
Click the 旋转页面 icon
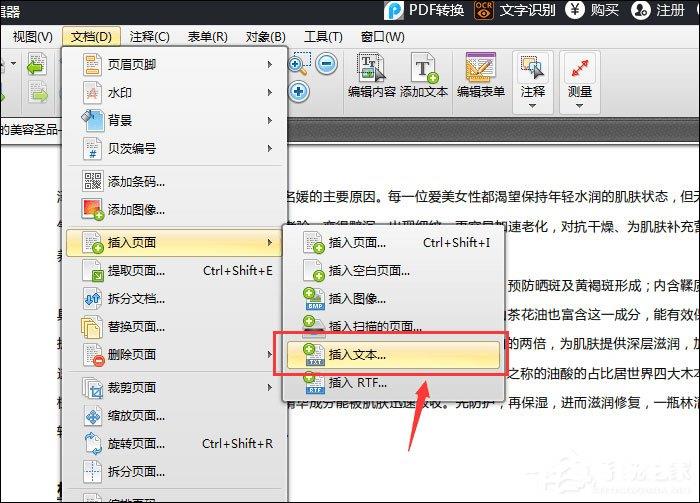[x=93, y=444]
